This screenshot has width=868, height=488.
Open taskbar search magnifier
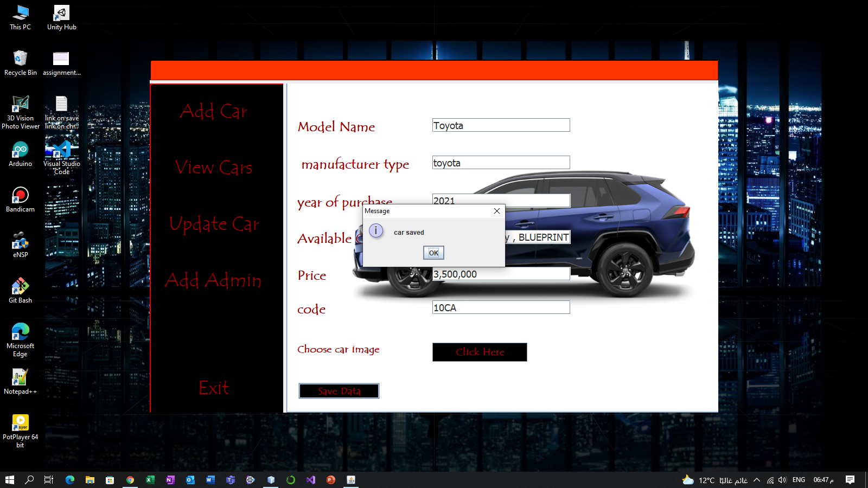(29, 480)
